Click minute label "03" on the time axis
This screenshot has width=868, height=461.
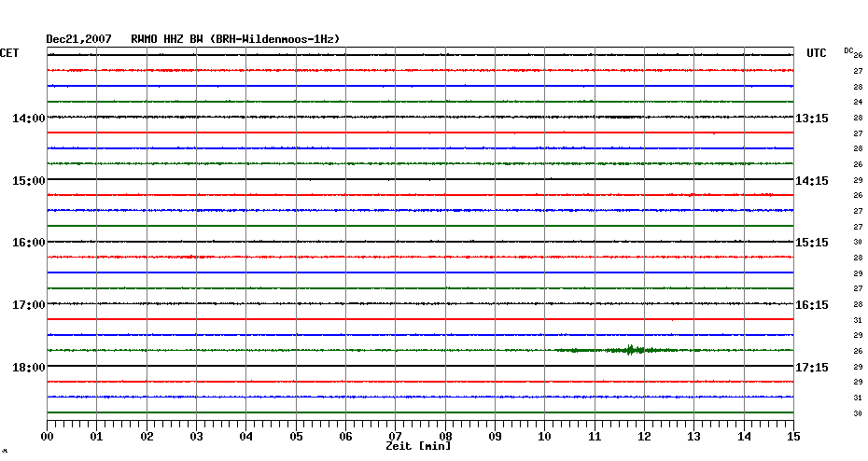point(197,437)
